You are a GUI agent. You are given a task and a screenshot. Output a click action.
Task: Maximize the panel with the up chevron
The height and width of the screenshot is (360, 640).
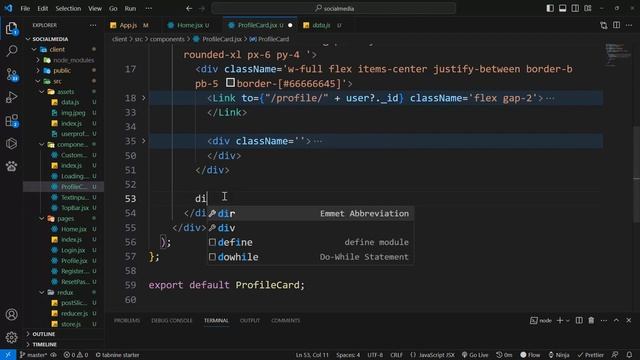(616, 320)
